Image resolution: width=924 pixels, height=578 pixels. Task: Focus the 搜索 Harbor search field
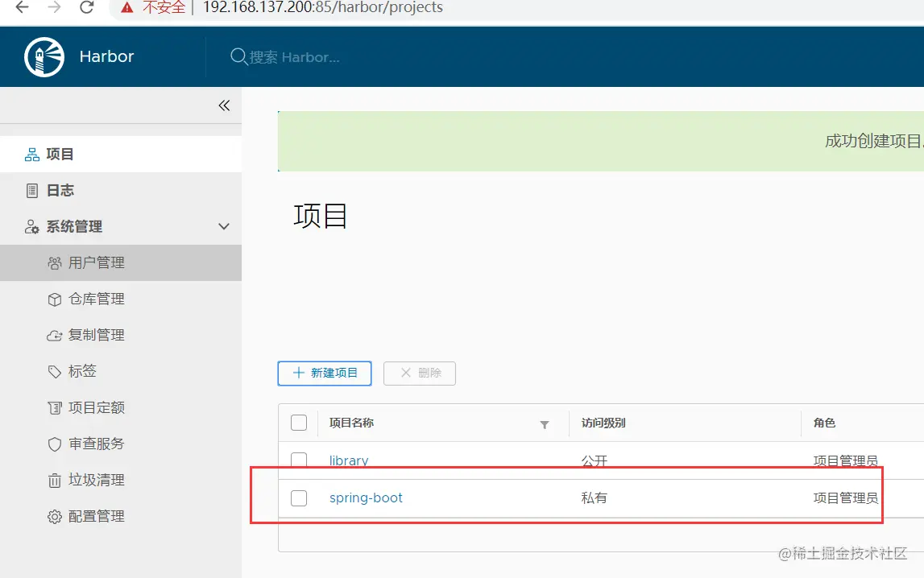(294, 57)
